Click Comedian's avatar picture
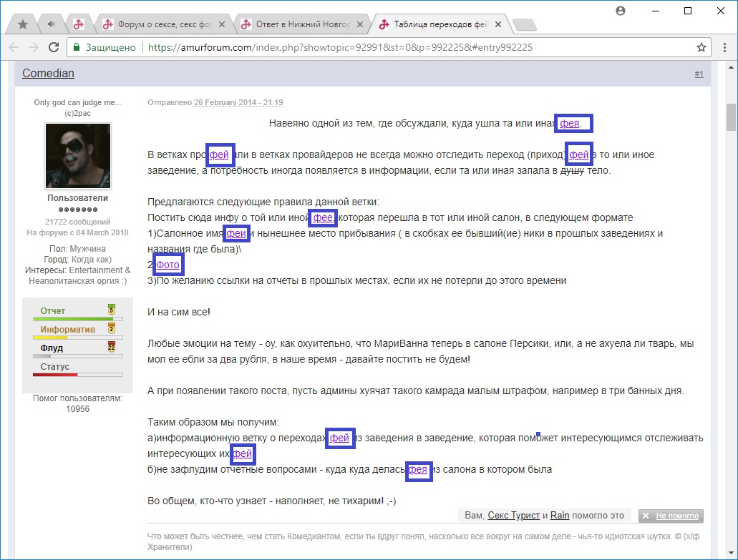This screenshot has width=738, height=560. (x=78, y=156)
